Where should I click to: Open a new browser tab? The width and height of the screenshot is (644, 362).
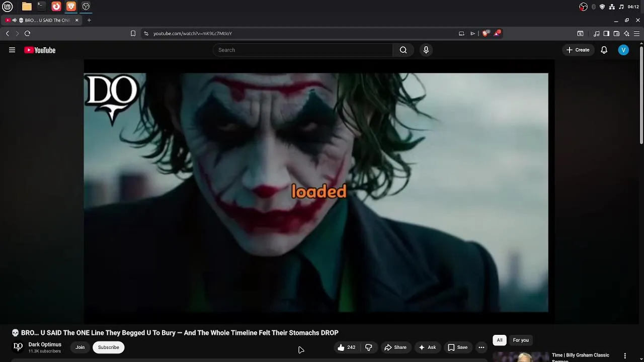pyautogui.click(x=89, y=20)
